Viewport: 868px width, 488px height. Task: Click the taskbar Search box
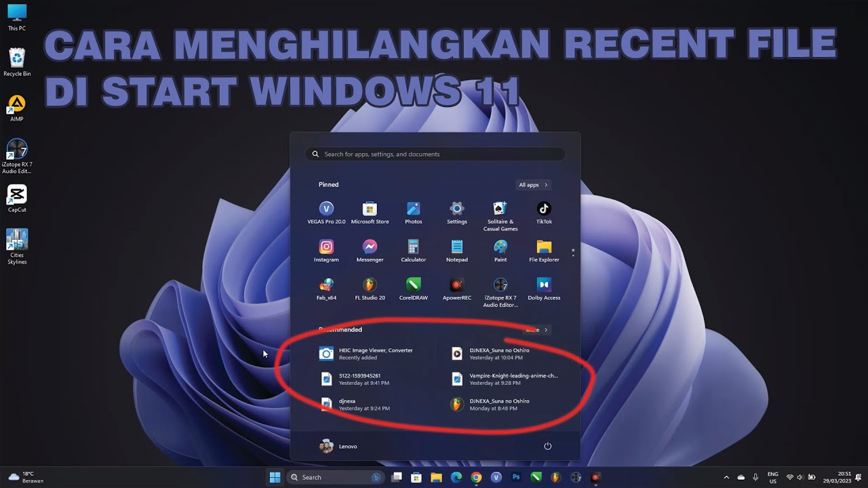336,477
